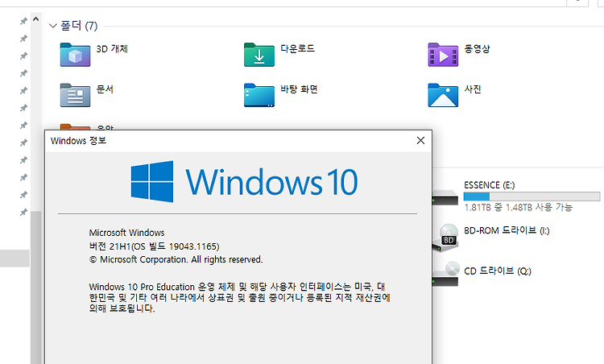The width and height of the screenshot is (604, 364).
Task: Open the 동영상 folder icon
Action: [443, 55]
